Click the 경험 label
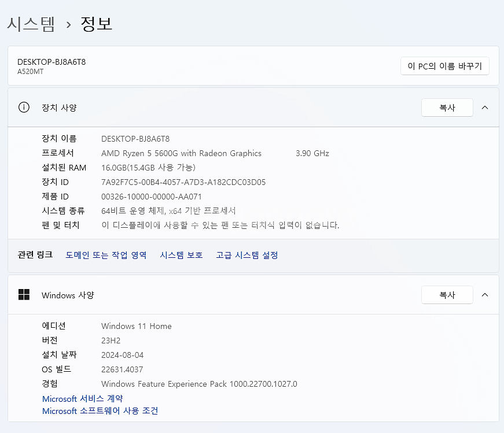 [50, 384]
